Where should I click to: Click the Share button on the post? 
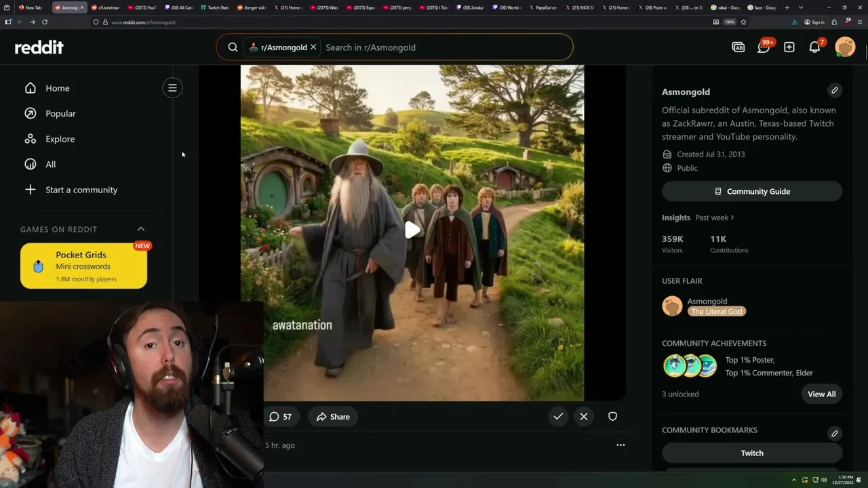click(x=333, y=417)
